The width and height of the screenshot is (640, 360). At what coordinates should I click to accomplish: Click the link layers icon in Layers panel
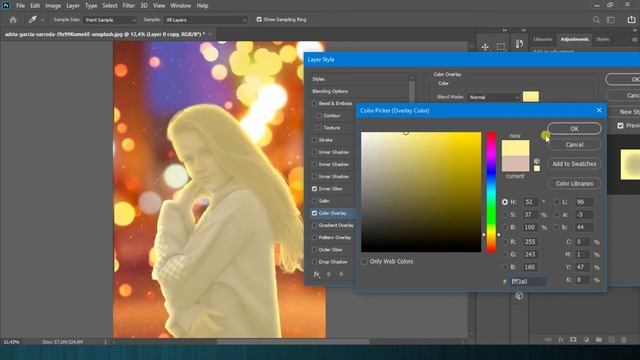click(x=548, y=340)
